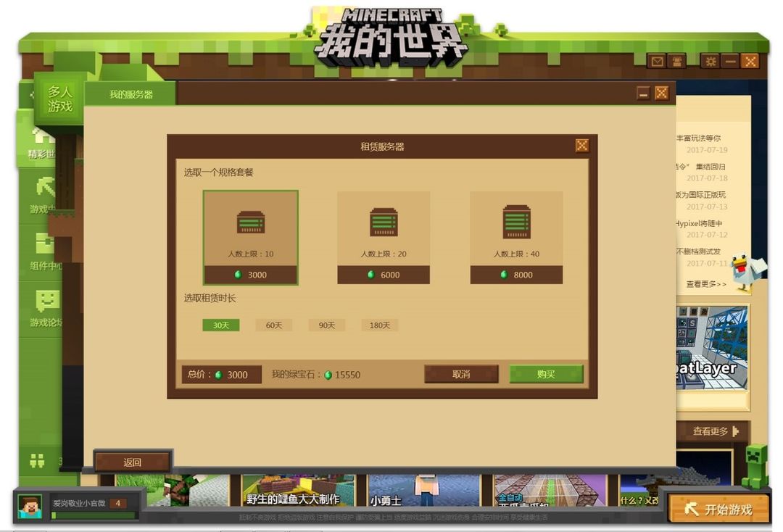Click the 查看更多>> news link
This screenshot has height=532, width=783.
(705, 284)
